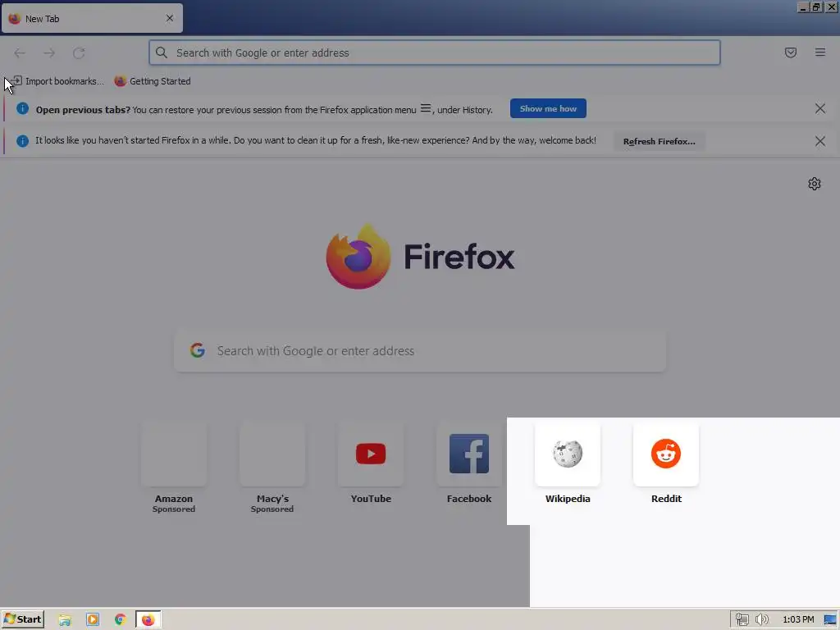The height and width of the screenshot is (630, 840).
Task: Click the back navigation arrow
Action: (20, 53)
